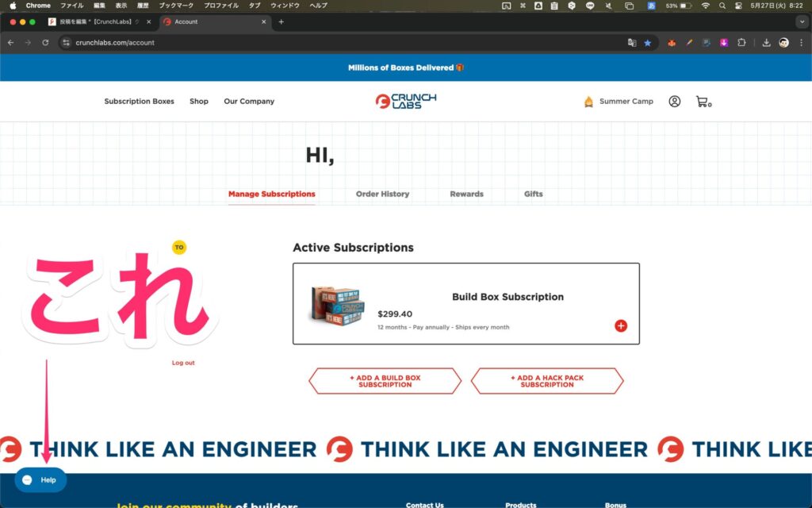Open the account user icon in site header

[674, 101]
